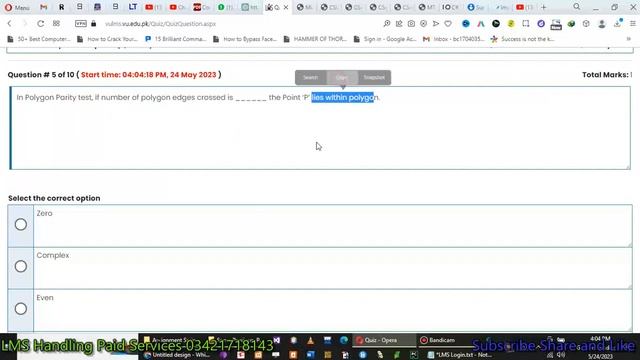640x360 pixels.
Task: Open 'How to Crack Your...' bookmark
Action: [x=107, y=39]
